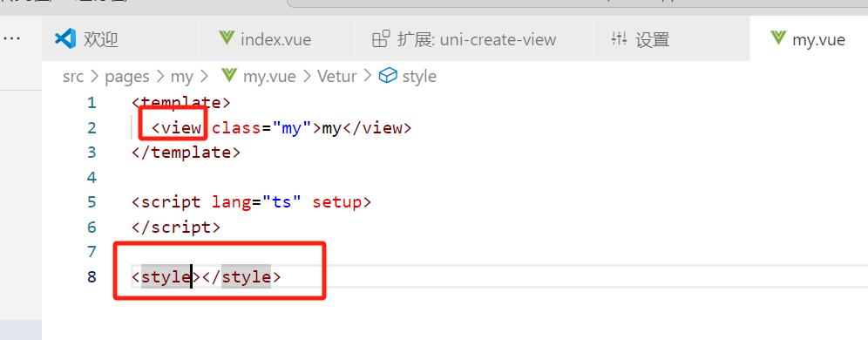868x340 pixels.
Task: Click the pages breadcrumb segment
Action: (x=127, y=77)
